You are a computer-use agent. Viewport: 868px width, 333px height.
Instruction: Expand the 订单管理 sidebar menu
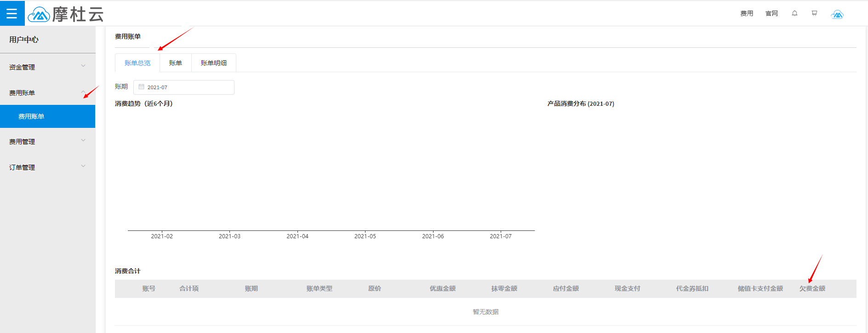point(47,167)
